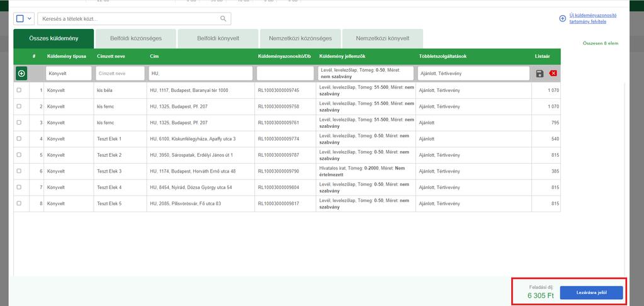Open the Küldemény típusa filter set to Könyvelt
The width and height of the screenshot is (644, 306).
pyautogui.click(x=69, y=74)
